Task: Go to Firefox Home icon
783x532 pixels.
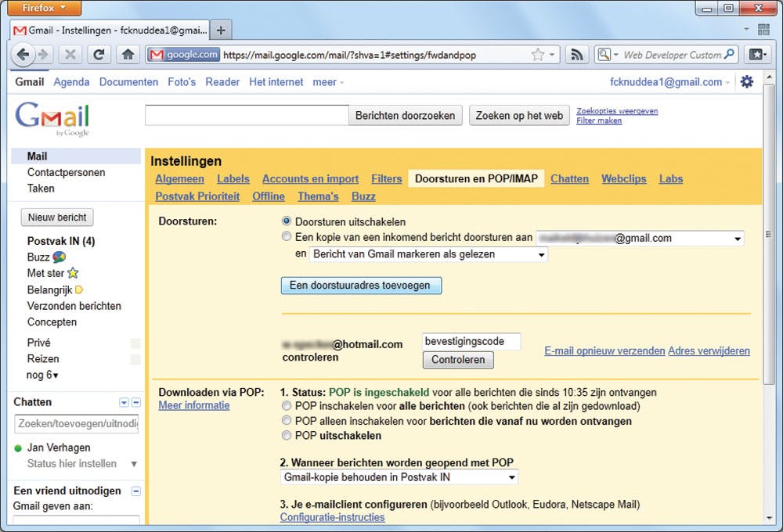Action: click(128, 55)
